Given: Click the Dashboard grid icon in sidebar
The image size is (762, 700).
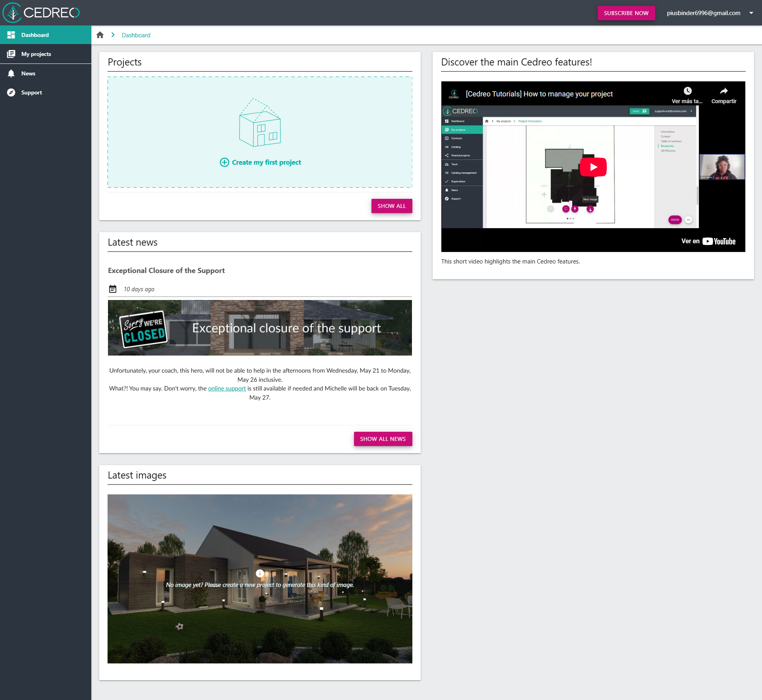Looking at the screenshot, I should (11, 35).
